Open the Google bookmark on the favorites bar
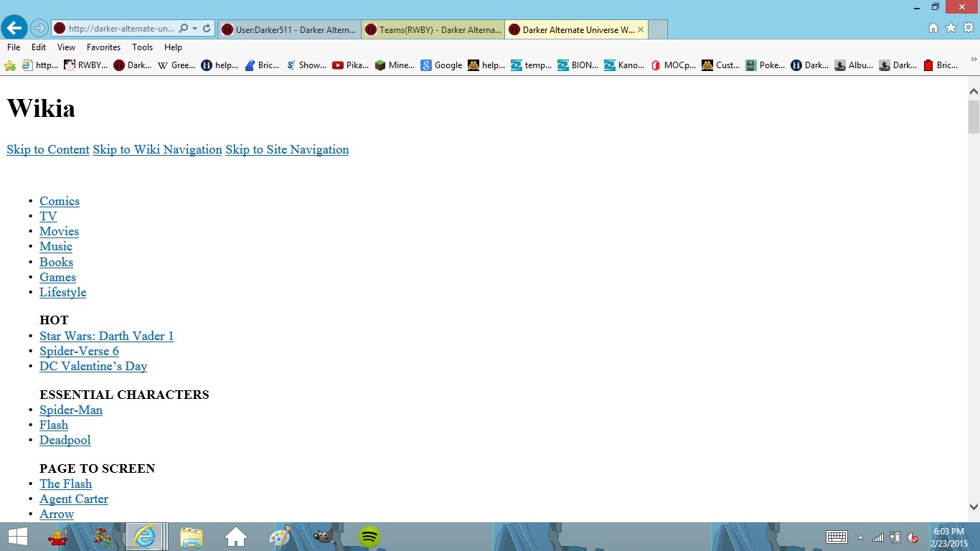Screen dimensions: 980x551 pyautogui.click(x=440, y=65)
